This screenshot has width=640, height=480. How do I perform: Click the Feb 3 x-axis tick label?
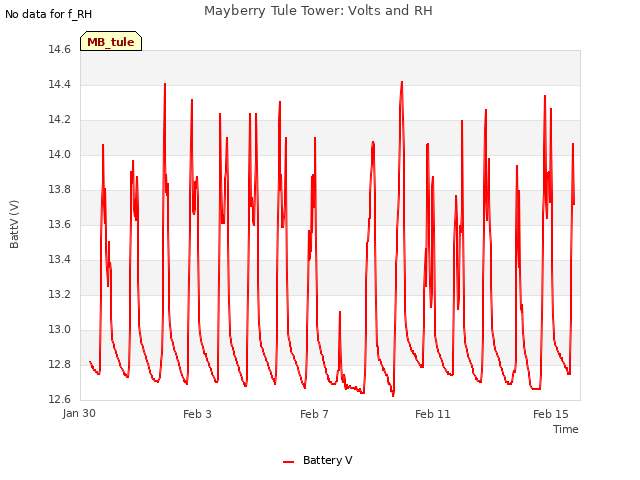click(197, 414)
